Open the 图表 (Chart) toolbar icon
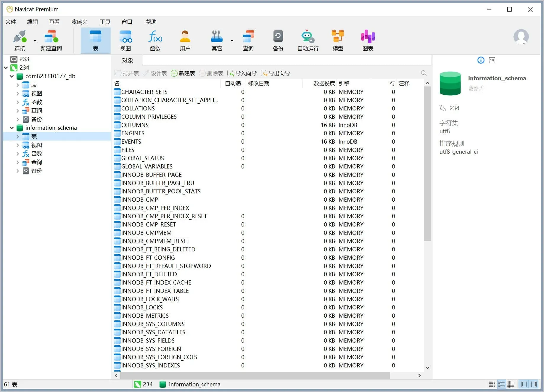The image size is (544, 392). 368,41
